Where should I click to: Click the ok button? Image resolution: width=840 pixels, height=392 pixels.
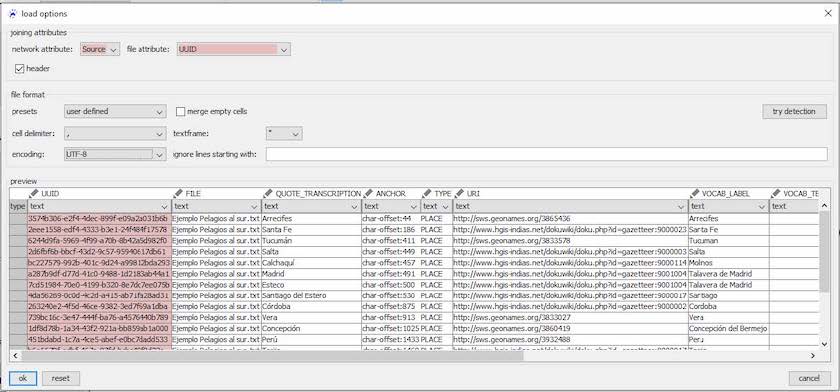point(22,378)
